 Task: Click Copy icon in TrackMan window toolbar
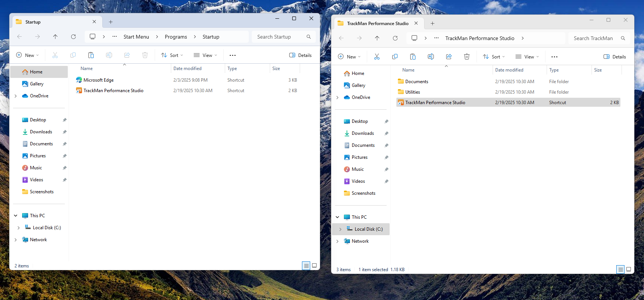point(395,57)
